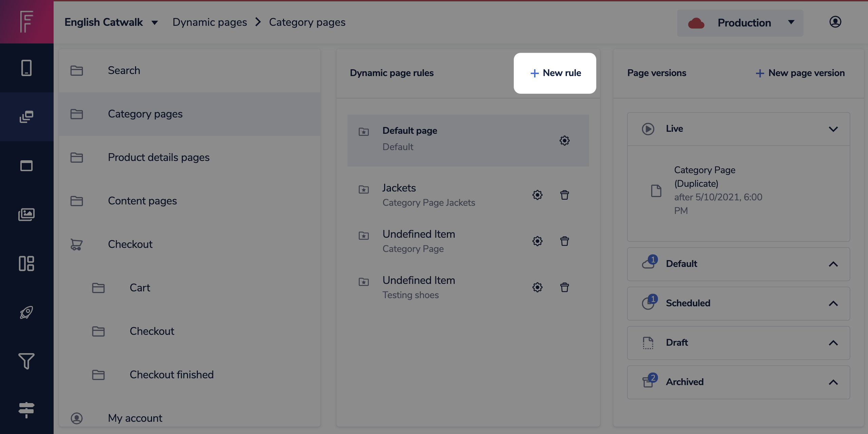
Task: Click New page version link
Action: [x=800, y=73]
